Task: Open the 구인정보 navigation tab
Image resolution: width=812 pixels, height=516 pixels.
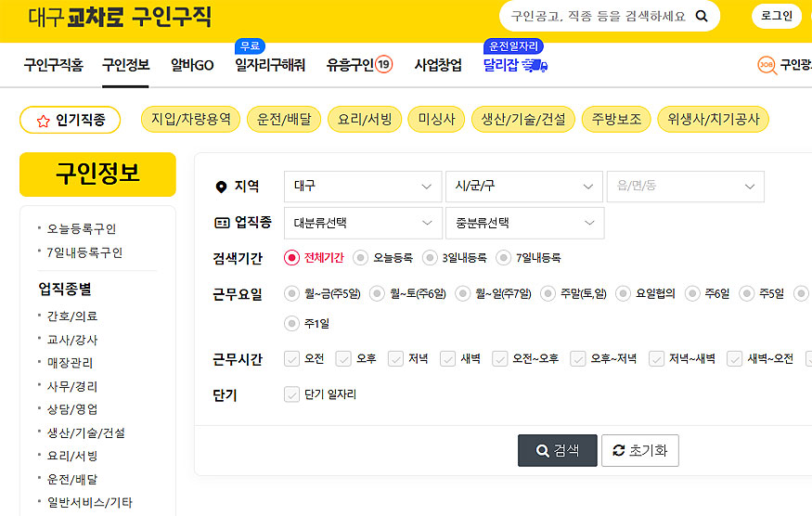Action: (x=126, y=65)
